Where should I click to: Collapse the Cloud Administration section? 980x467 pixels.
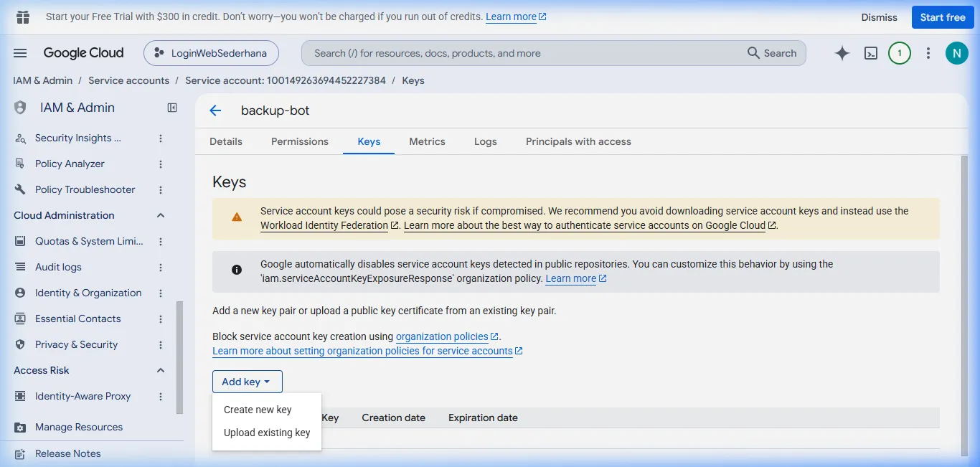pyautogui.click(x=161, y=215)
